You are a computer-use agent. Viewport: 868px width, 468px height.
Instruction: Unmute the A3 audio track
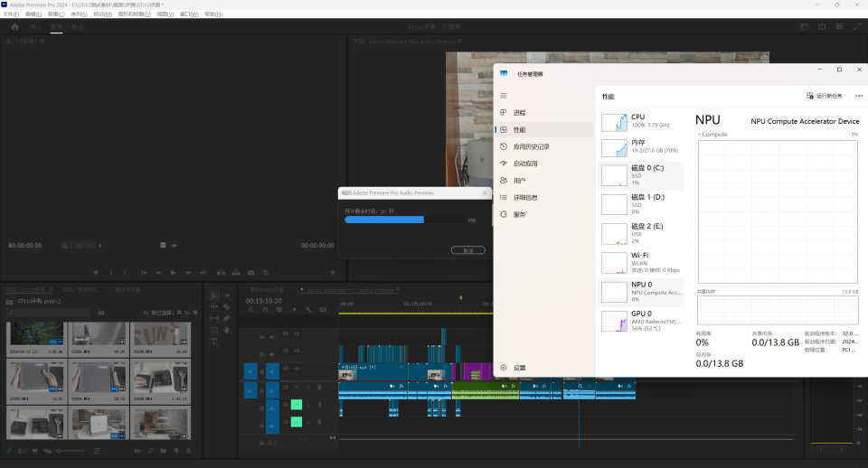(297, 422)
